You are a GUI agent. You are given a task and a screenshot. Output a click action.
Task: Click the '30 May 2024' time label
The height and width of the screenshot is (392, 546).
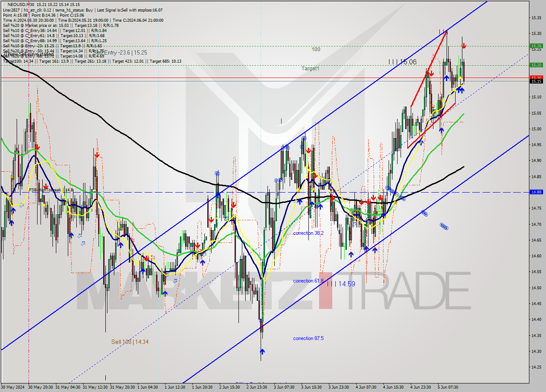coord(12,387)
